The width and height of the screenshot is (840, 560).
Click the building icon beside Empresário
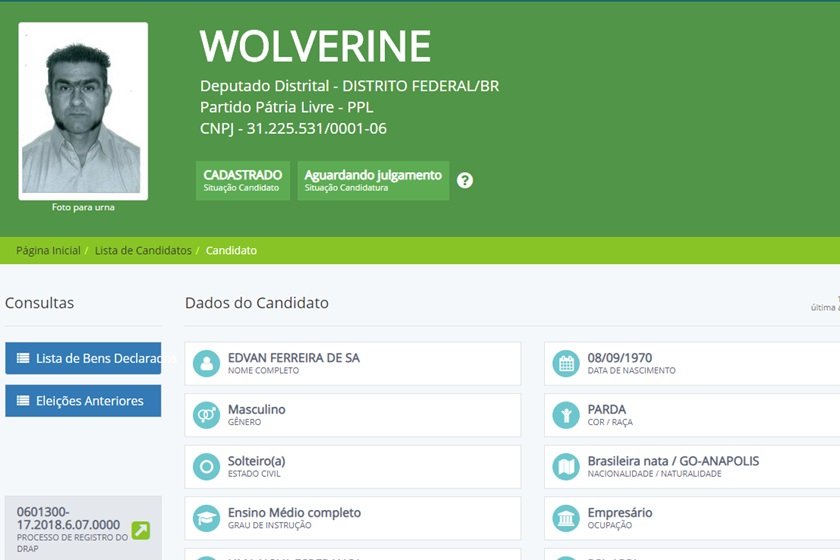[x=566, y=518]
